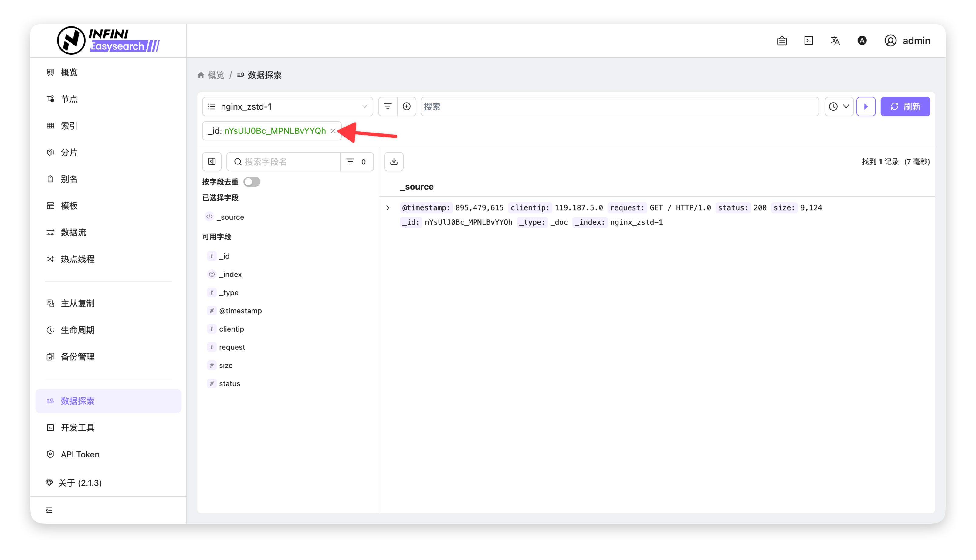
Task: Click the download results icon
Action: pos(394,161)
